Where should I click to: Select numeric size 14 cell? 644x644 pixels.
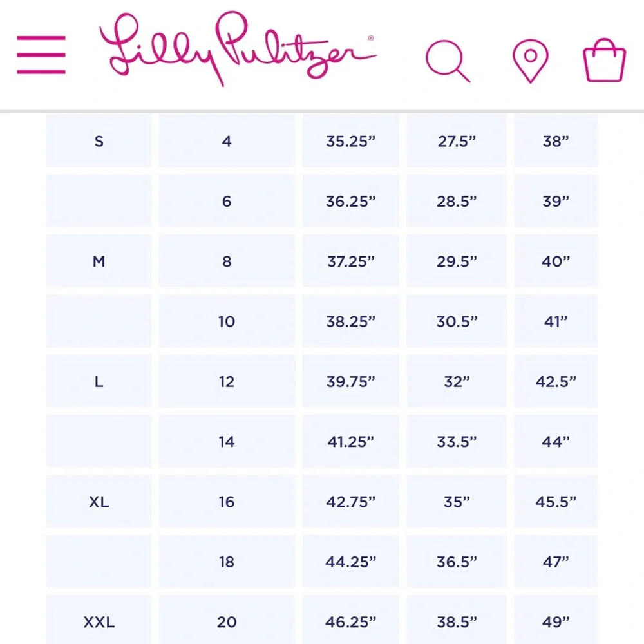tap(227, 442)
